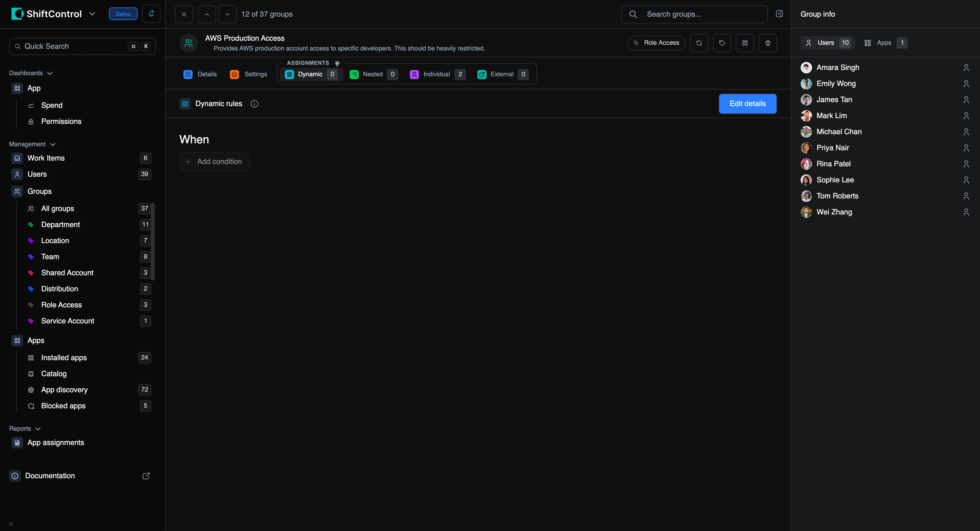Open Documentation link
This screenshot has width=980, height=531.
(50, 476)
